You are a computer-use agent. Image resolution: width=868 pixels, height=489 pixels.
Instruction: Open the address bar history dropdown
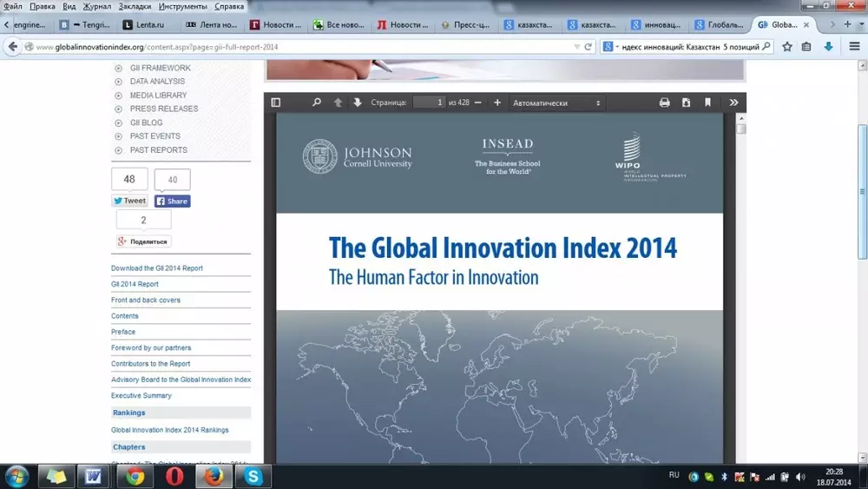577,47
